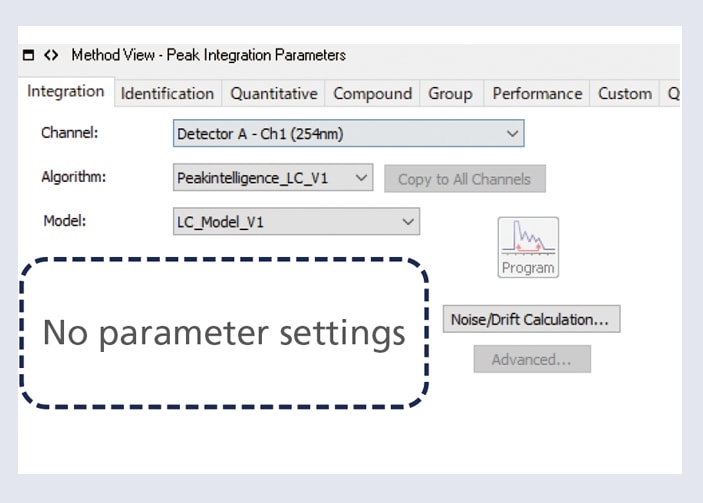Go to the Group tab
This screenshot has height=503, width=703.
[450, 93]
